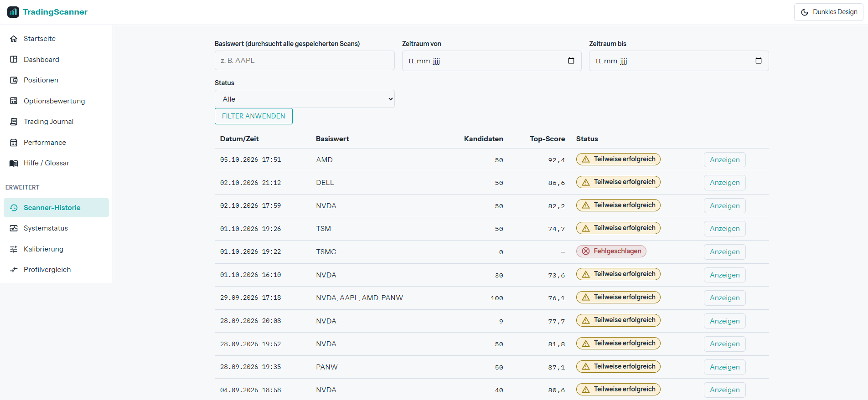This screenshot has height=400, width=868.
Task: Click the Systemstatus monitor icon
Action: pos(14,228)
